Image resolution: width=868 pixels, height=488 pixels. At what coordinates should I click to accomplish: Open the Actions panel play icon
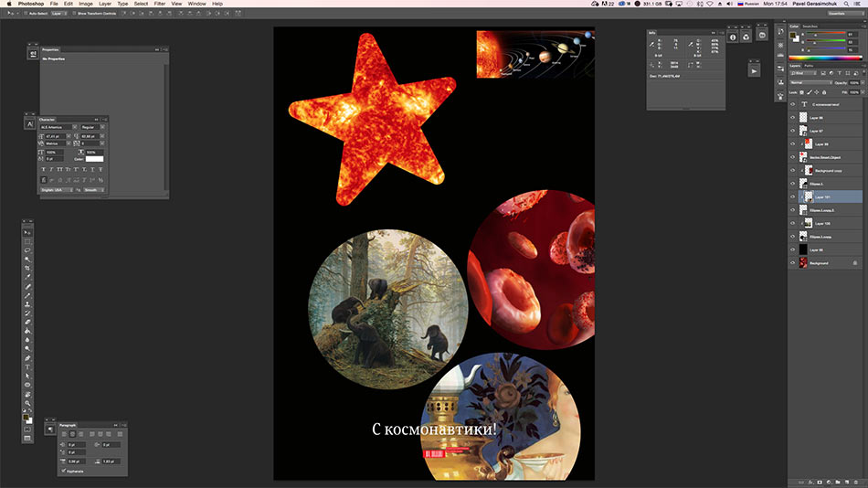tap(754, 71)
